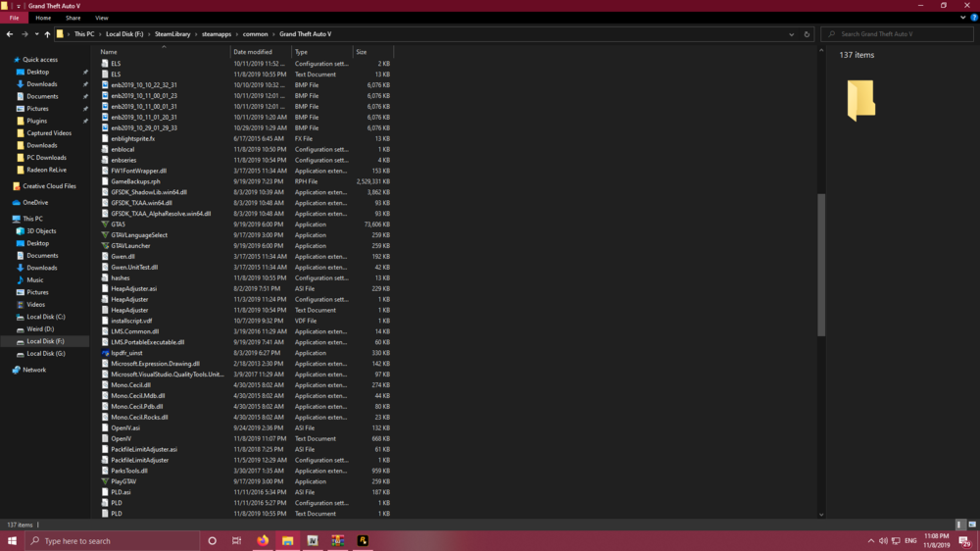The height and width of the screenshot is (551, 980).
Task: Open Captured Videos in Quick access
Action: [x=49, y=133]
